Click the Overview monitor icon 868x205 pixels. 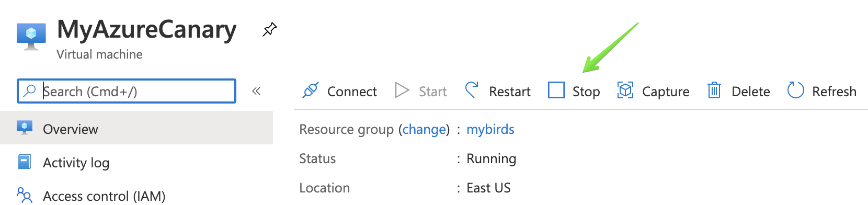point(24,128)
